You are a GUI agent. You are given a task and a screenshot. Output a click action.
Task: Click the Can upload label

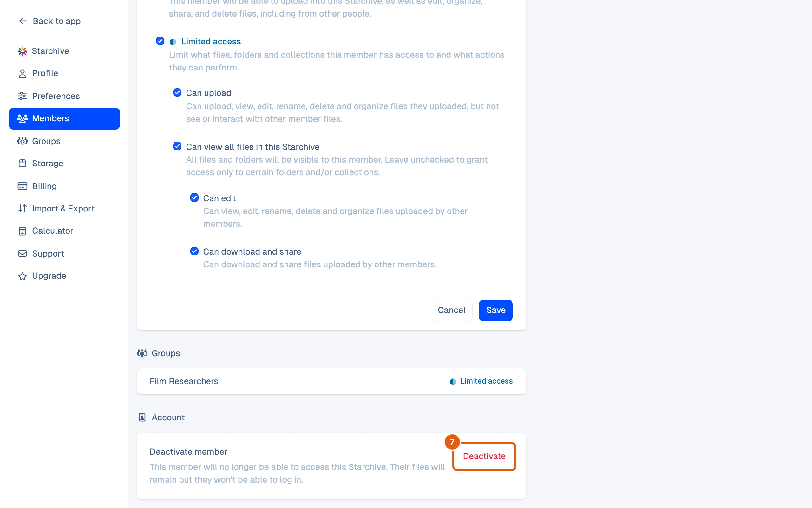tap(208, 93)
